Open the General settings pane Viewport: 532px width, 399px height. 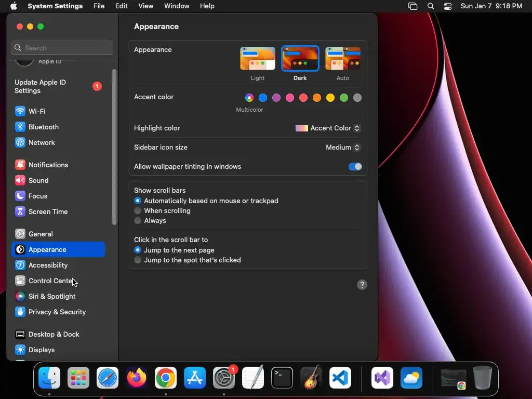[58, 234]
